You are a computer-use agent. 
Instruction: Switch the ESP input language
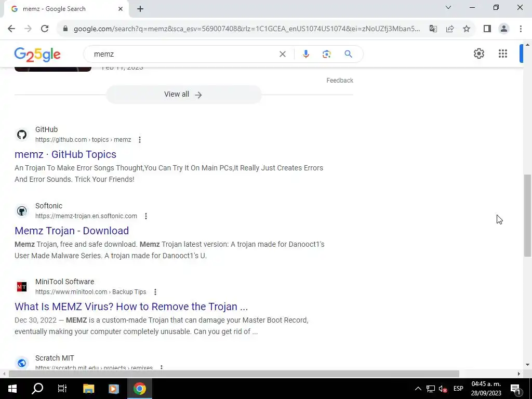coord(458,389)
